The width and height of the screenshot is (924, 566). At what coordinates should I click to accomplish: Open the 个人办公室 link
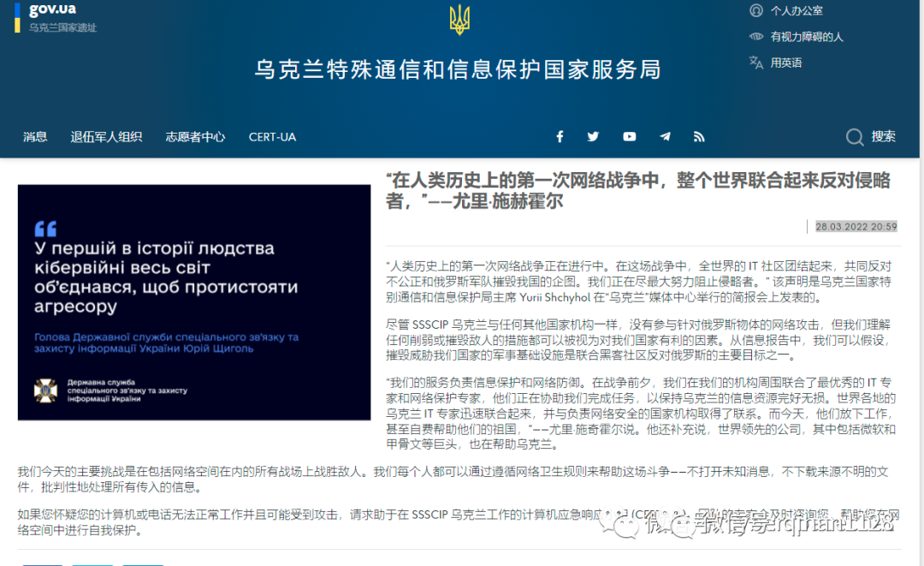point(797,10)
